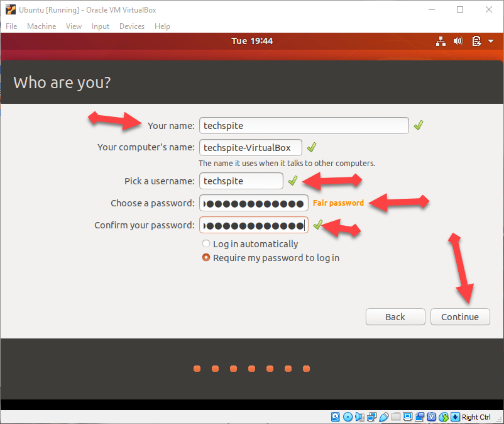
Task: Click the battery status icon
Action: 476,42
